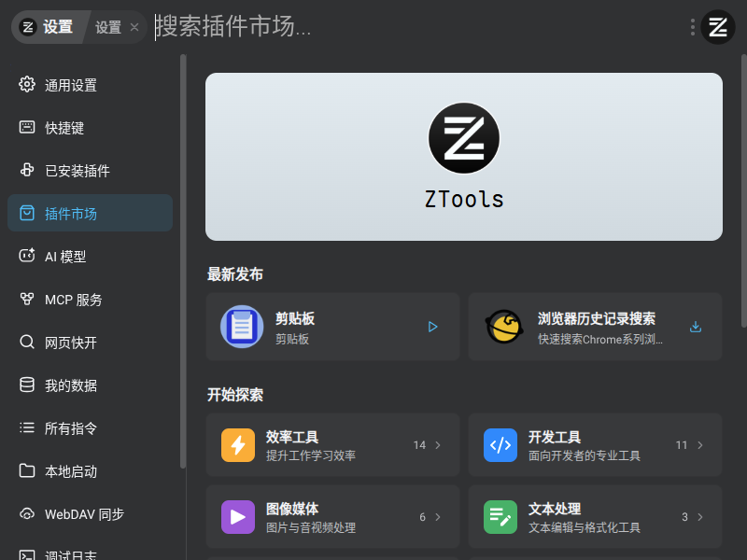The width and height of the screenshot is (747, 560).
Task: Click the 效率工具 count 14
Action: pyautogui.click(x=419, y=445)
